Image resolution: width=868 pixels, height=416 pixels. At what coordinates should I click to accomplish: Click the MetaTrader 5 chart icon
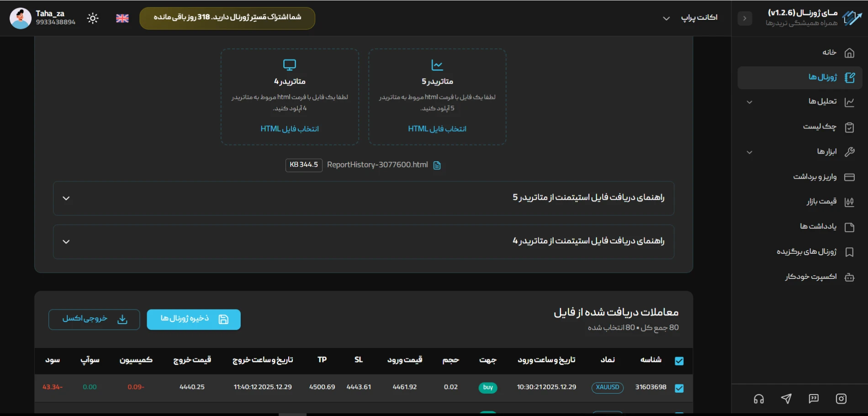point(437,65)
